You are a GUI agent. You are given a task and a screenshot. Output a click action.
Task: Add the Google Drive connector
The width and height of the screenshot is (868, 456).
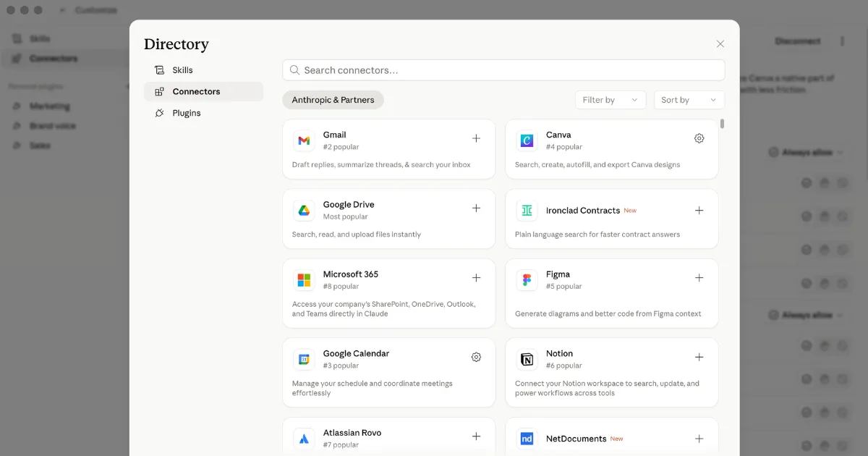pyautogui.click(x=476, y=208)
